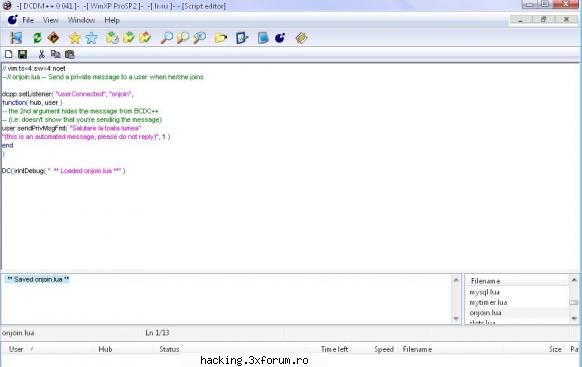Paste with the clipboard icon
The height and width of the screenshot is (367, 582).
[x=69, y=54]
